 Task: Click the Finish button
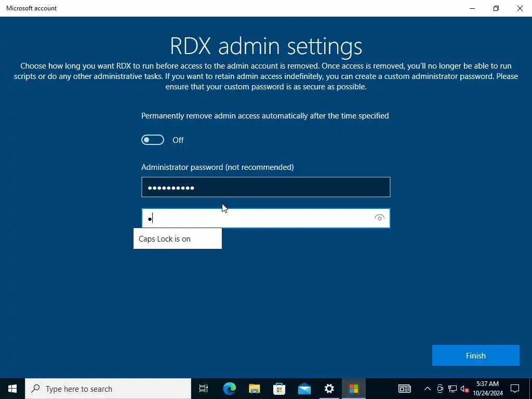coord(476,355)
